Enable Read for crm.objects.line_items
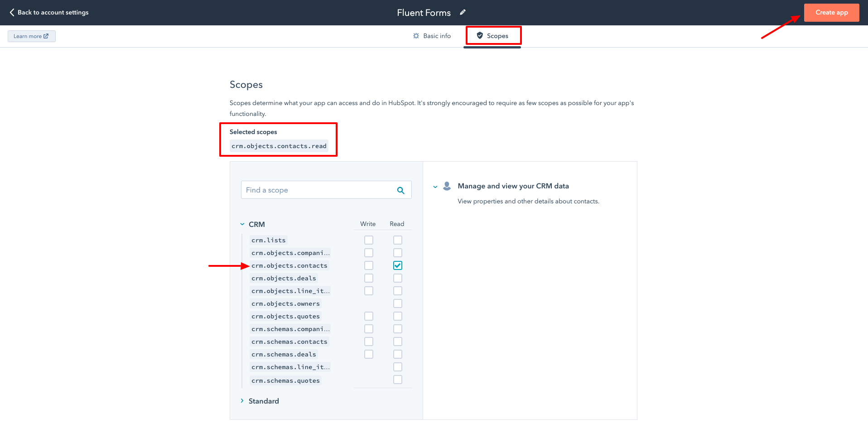The height and width of the screenshot is (433, 868). pos(398,291)
